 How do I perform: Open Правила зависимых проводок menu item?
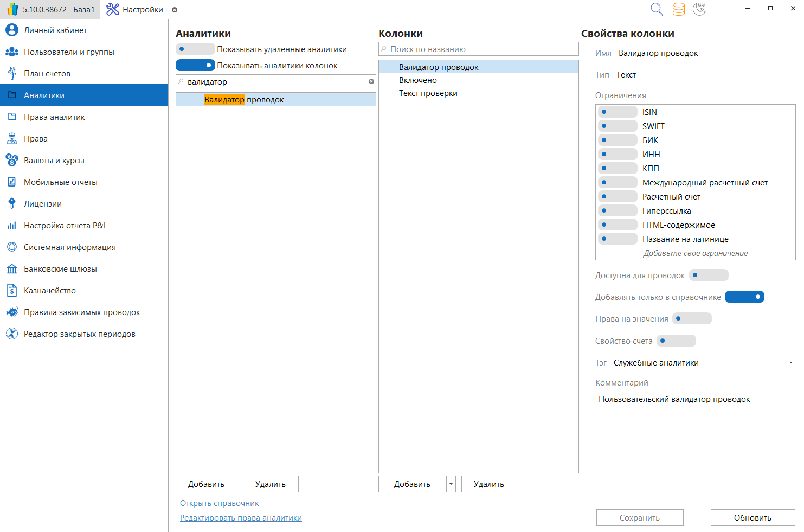82,312
